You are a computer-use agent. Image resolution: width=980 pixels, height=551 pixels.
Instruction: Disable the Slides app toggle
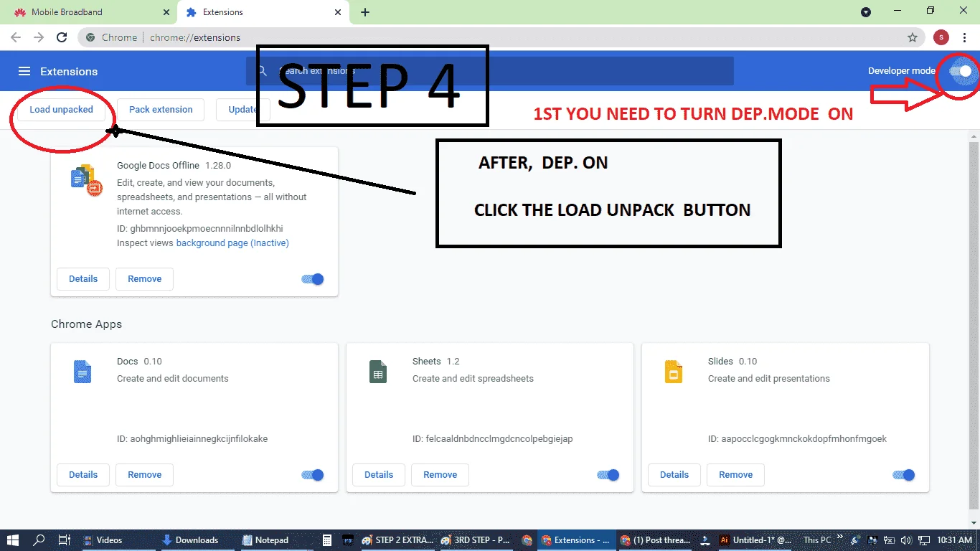(x=904, y=475)
